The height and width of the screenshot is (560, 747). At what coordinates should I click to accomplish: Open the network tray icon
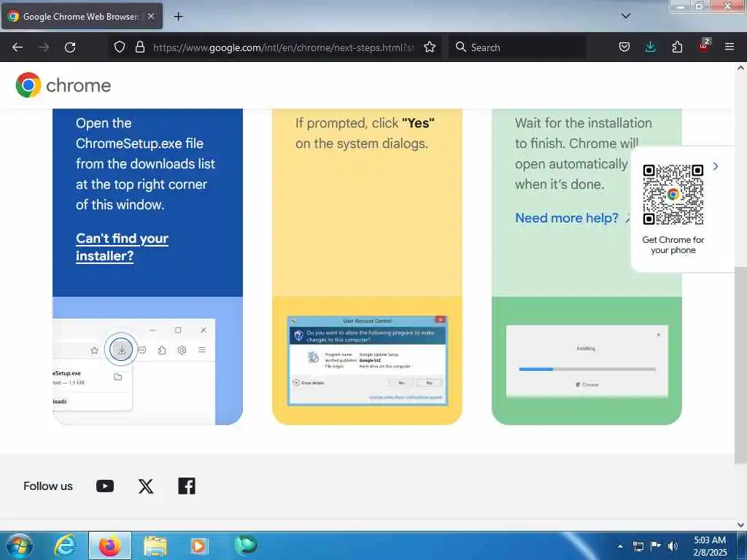coord(638,546)
